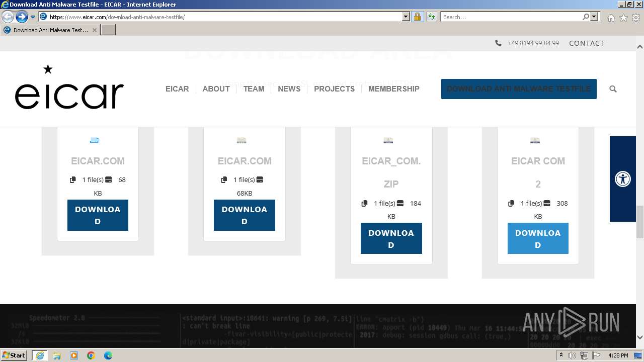This screenshot has height=362, width=644.
Task: Open the NEWS menu item
Action: [x=289, y=88]
